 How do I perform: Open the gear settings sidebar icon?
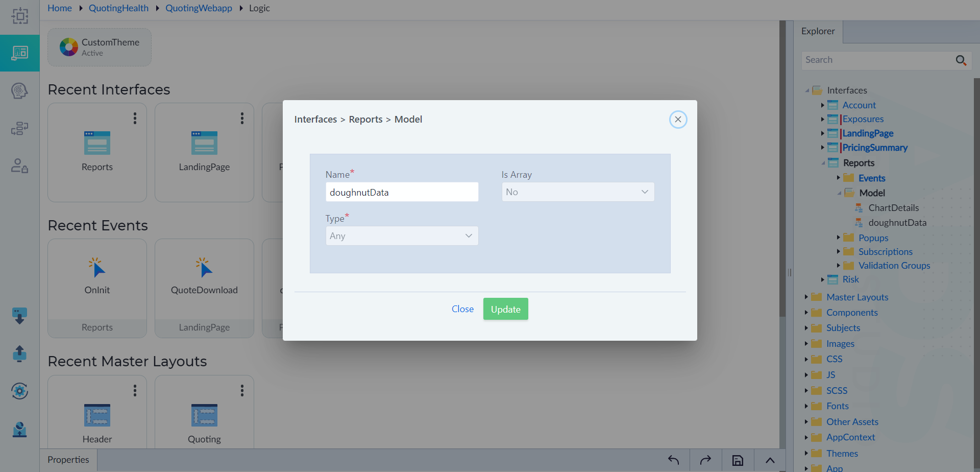click(19, 391)
